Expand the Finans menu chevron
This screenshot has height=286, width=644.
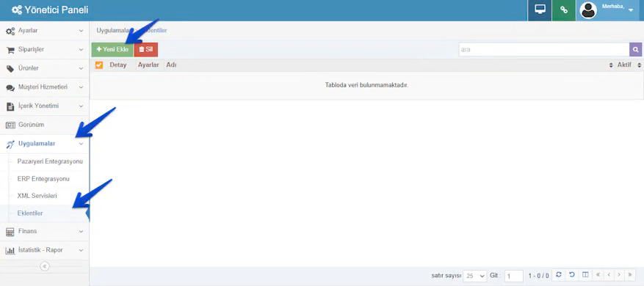(81, 232)
